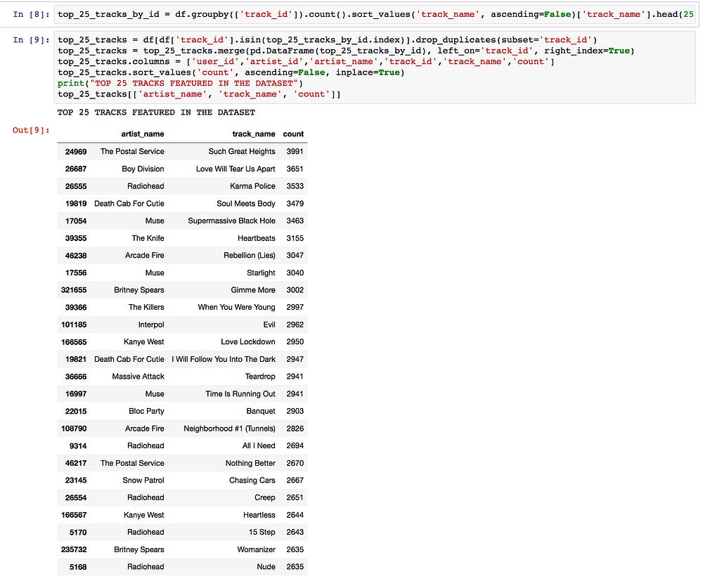Click the count column header
Image resolution: width=703 pixels, height=588 pixels.
(293, 134)
